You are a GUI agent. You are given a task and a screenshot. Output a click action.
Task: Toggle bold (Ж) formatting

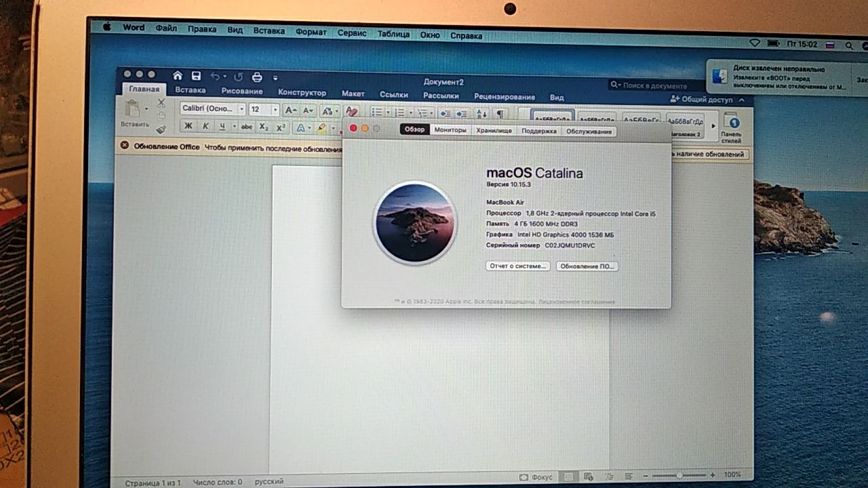(x=188, y=126)
